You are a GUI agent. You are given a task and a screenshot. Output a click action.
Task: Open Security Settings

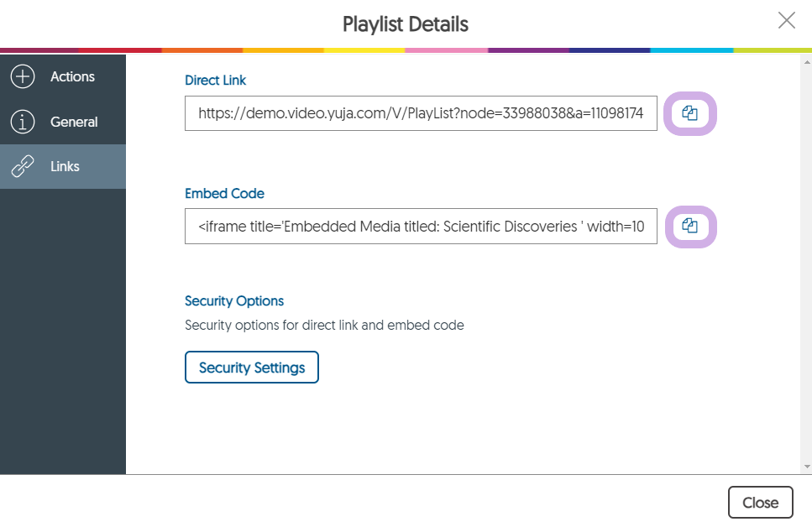pyautogui.click(x=252, y=368)
